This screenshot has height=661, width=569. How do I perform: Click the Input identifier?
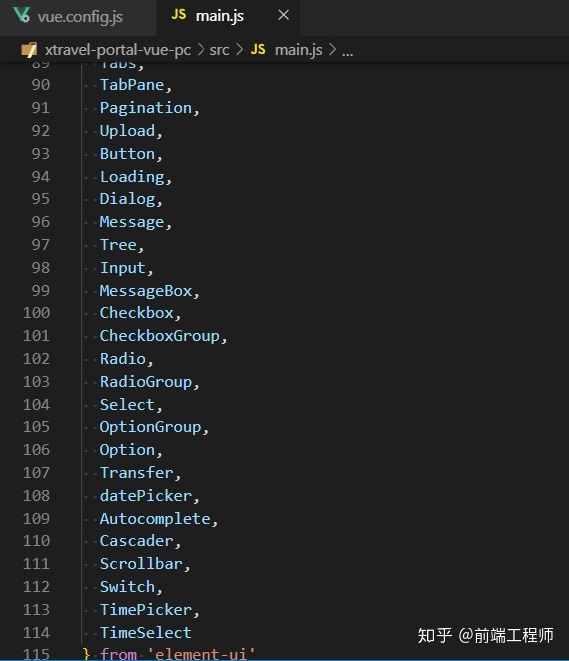tap(122, 268)
